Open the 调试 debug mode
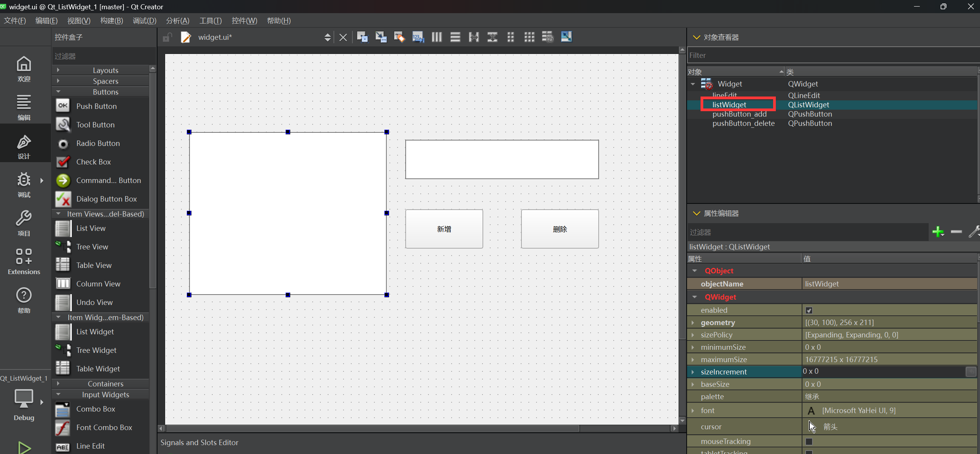Screen dimensions: 980x454 (x=24, y=185)
